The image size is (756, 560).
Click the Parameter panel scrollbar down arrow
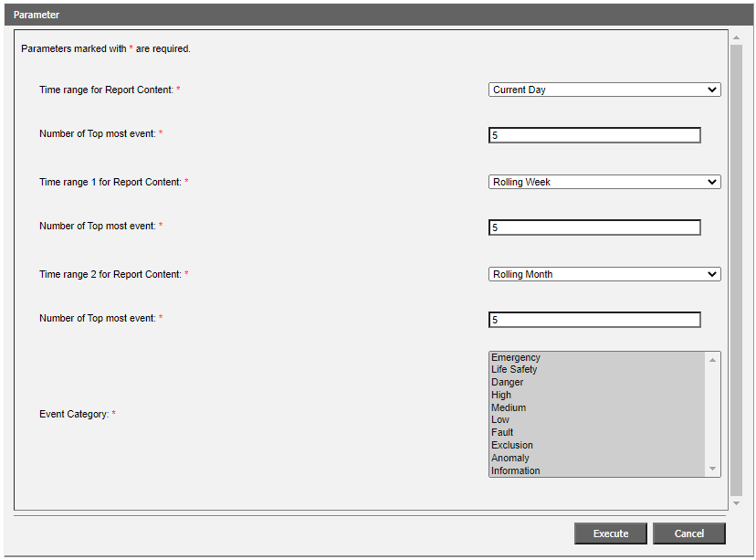point(736,502)
